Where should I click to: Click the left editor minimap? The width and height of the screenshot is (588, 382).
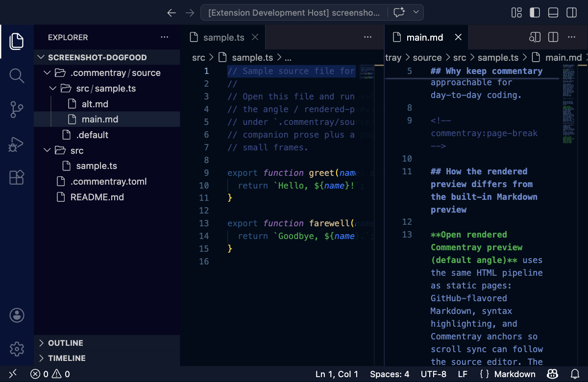tap(367, 72)
